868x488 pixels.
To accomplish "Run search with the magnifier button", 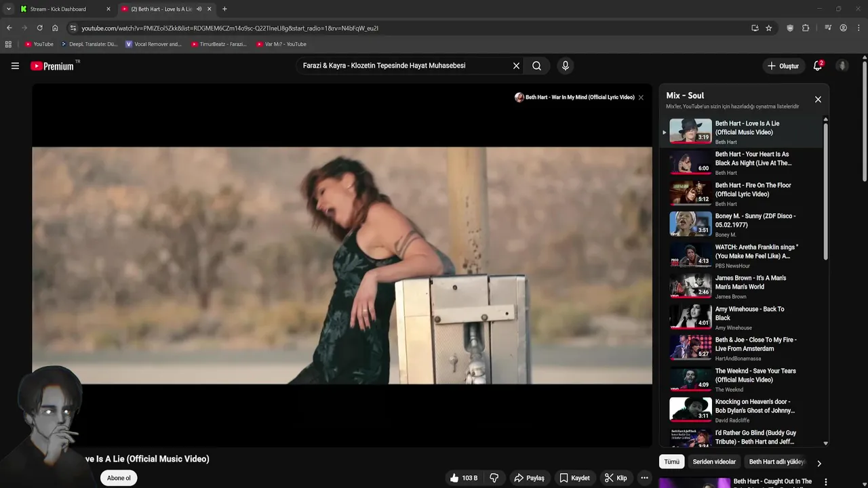I will click(536, 66).
